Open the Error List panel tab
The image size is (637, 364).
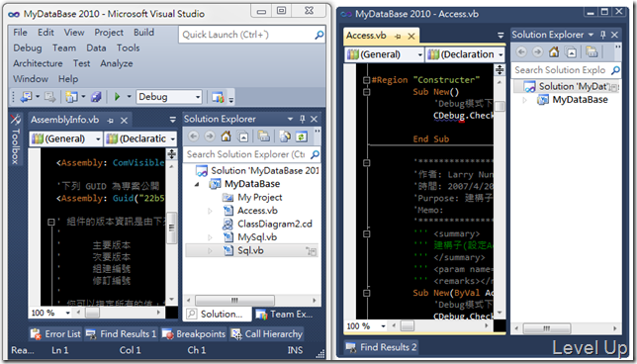point(55,334)
